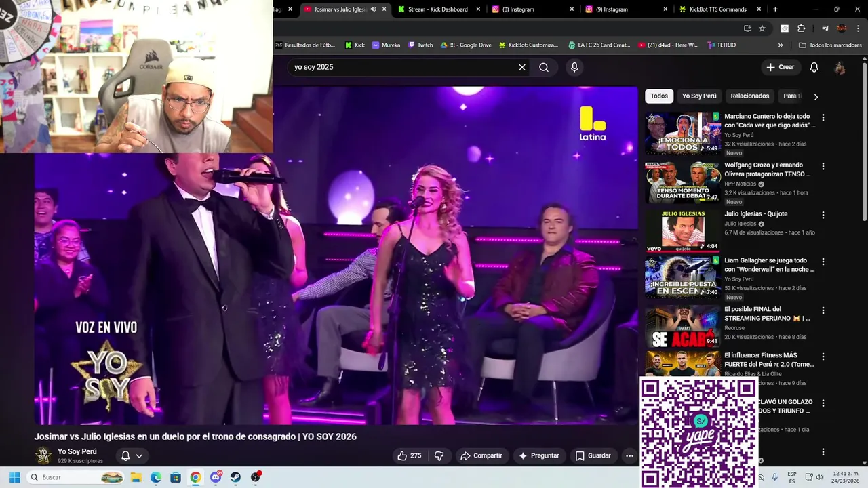Show hidden bookmarks with double chevron
The image size is (868, 488).
781,45
